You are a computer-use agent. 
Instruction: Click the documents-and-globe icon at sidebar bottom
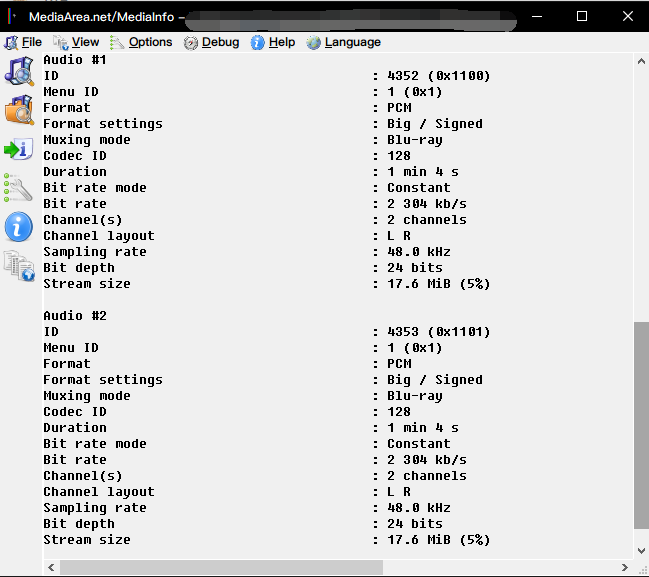click(x=19, y=265)
